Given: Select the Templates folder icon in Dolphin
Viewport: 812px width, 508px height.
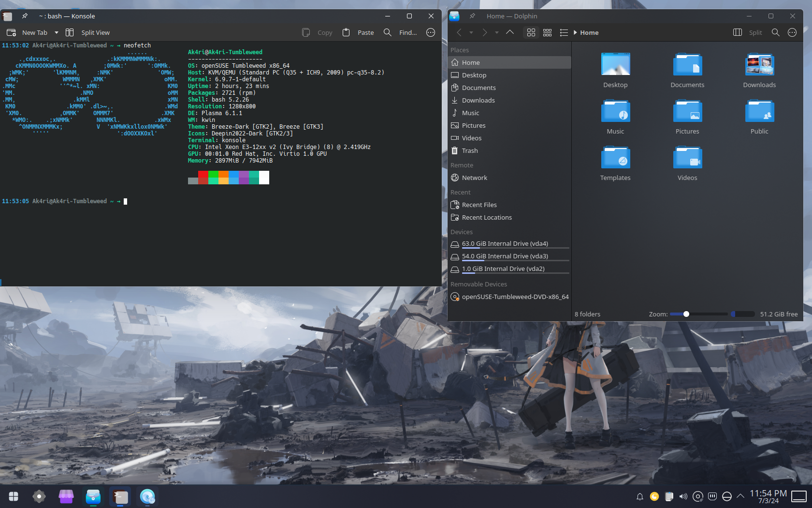Looking at the screenshot, I should (x=615, y=157).
